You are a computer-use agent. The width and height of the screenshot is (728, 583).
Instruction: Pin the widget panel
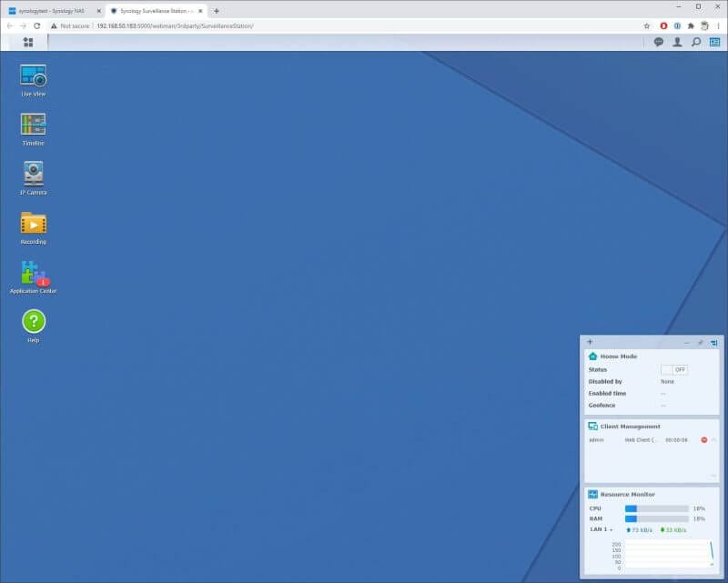[700, 343]
